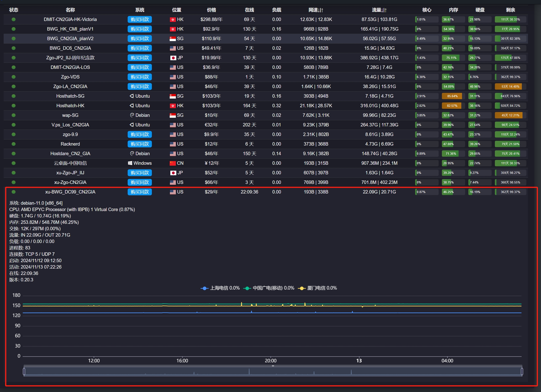Image resolution: width=541 pixels, height=392 pixels.
Task: Click the 名称 column header
Action: [70, 10]
